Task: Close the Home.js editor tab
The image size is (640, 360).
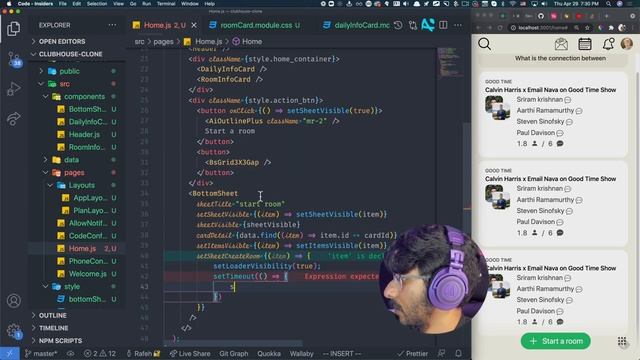Action: 194,25
